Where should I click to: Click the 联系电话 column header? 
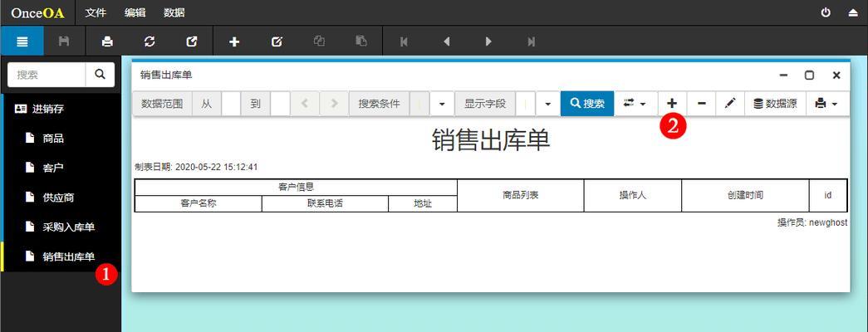(x=325, y=203)
